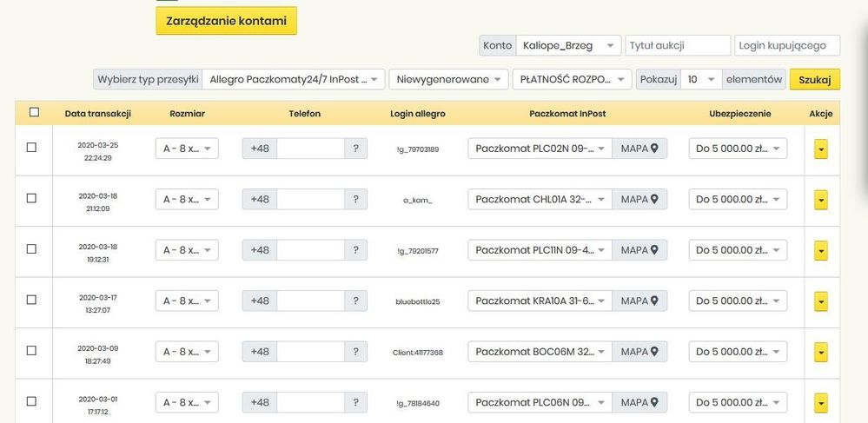Open the Niewygenerowane status dropdown
The height and width of the screenshot is (423, 868).
448,79
